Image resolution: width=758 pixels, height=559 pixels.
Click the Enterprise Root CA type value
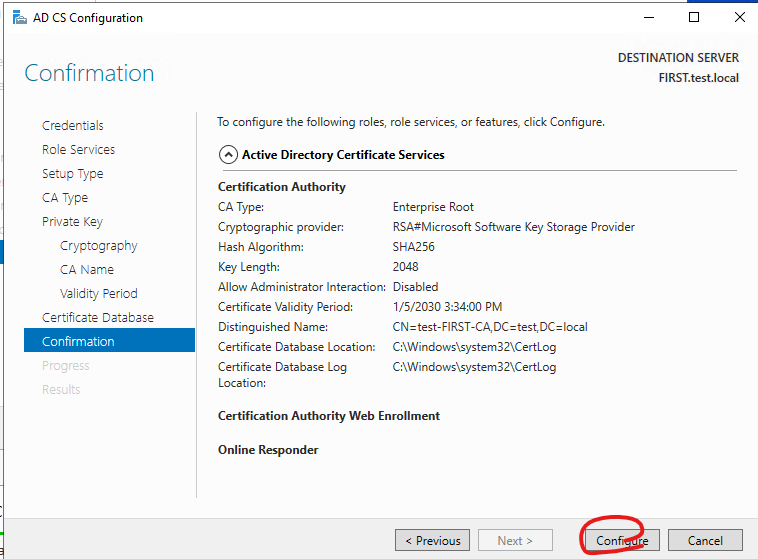(x=433, y=207)
